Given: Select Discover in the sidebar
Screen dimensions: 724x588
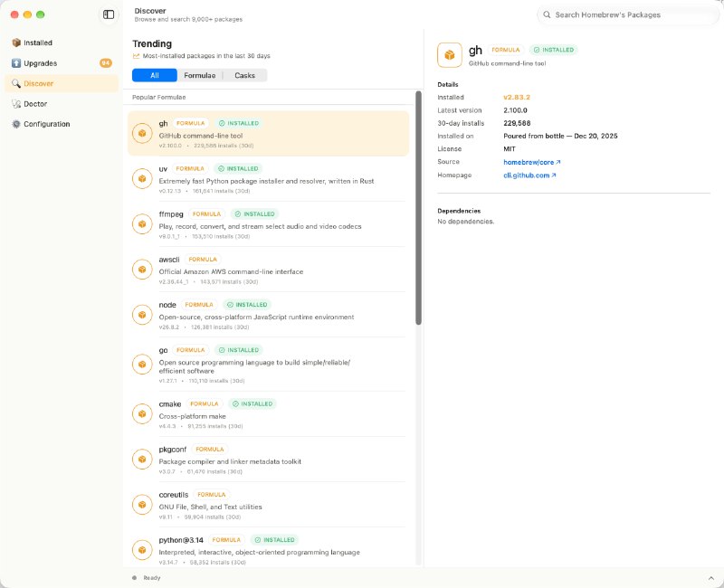Looking at the screenshot, I should [62, 83].
